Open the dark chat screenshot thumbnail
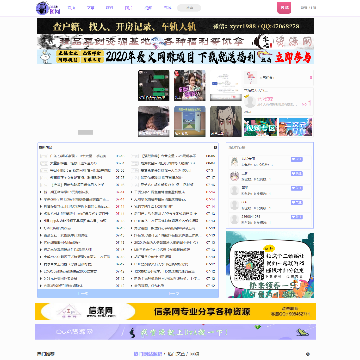Image resolution: width=360 pixels, height=360 pixels. click(154, 85)
